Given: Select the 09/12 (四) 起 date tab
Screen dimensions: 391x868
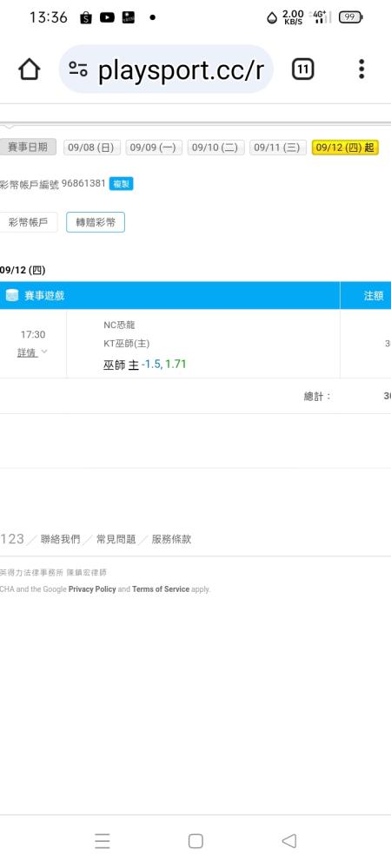Looking at the screenshot, I should (345, 148).
